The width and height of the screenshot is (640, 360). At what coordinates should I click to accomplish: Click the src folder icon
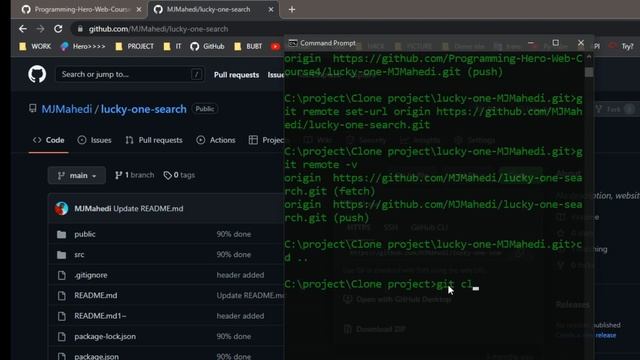[62, 255]
